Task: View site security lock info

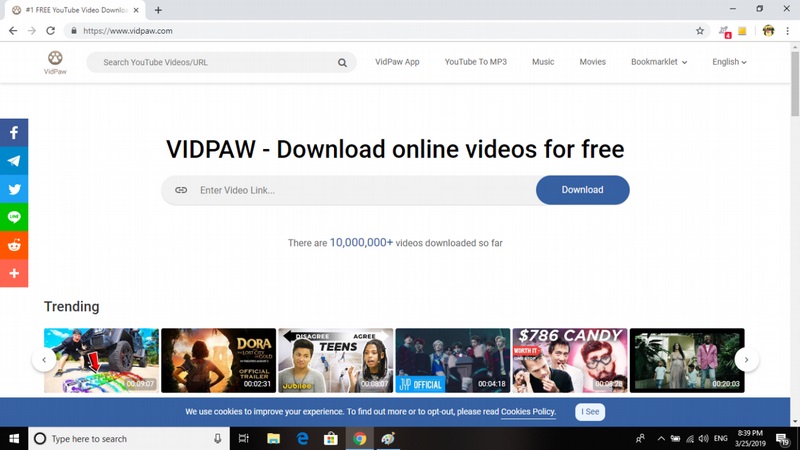Action: coord(74,31)
